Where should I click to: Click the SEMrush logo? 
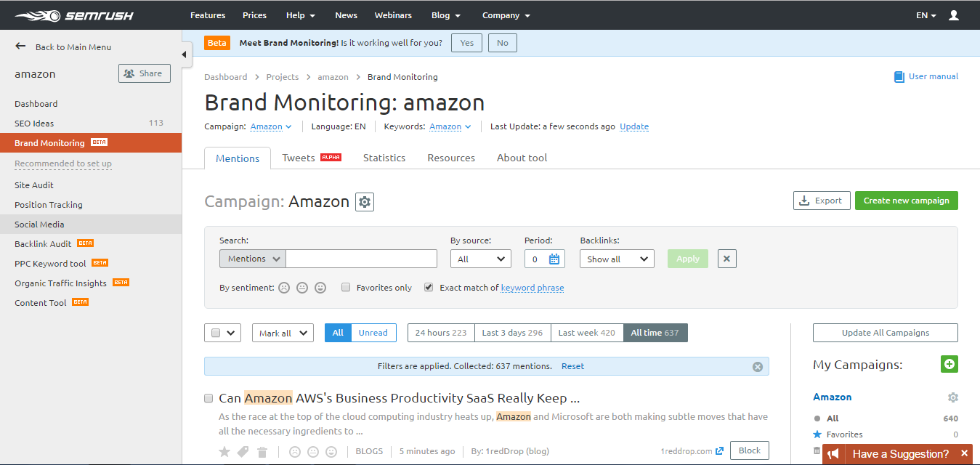point(73,15)
